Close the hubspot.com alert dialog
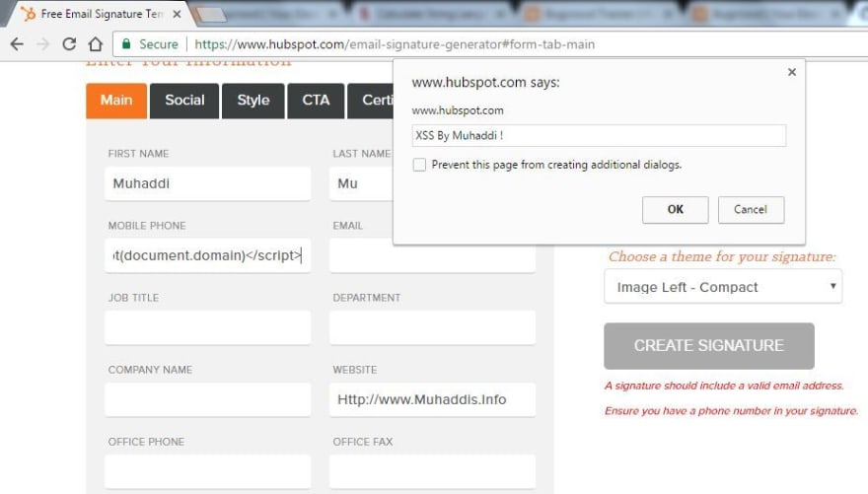The height and width of the screenshot is (494, 868). [792, 72]
